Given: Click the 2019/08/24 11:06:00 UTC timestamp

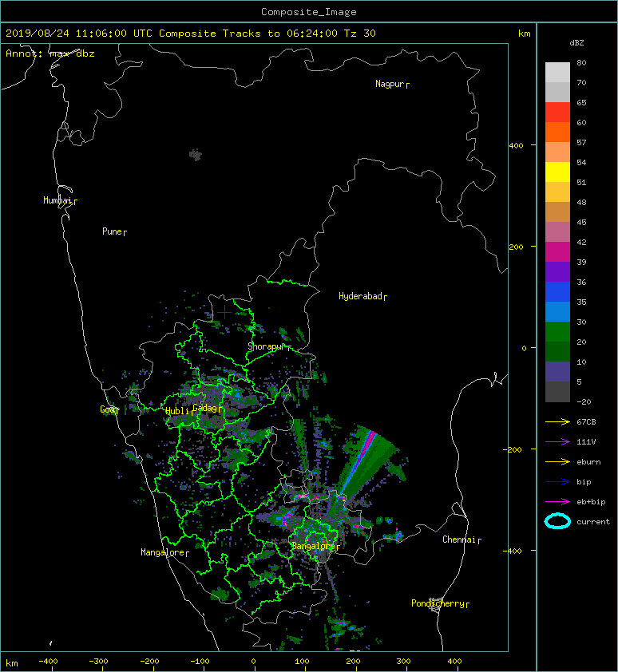Looking at the screenshot, I should click(x=79, y=34).
